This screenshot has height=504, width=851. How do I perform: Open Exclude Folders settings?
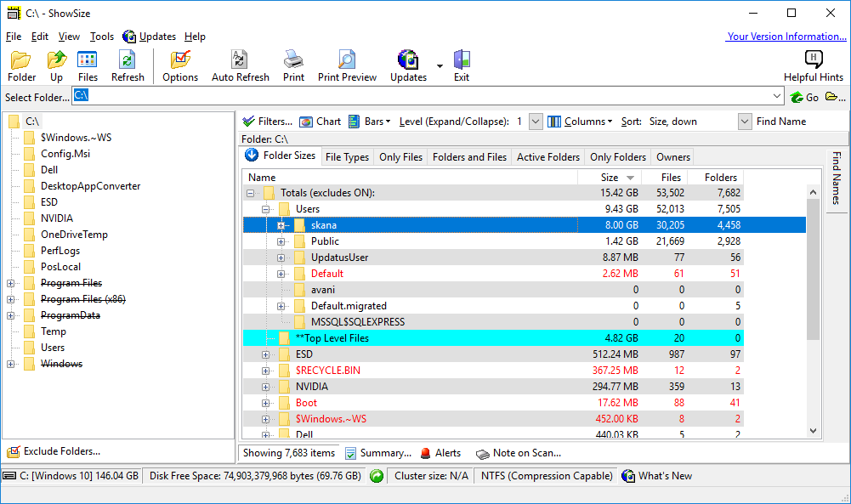tap(54, 451)
